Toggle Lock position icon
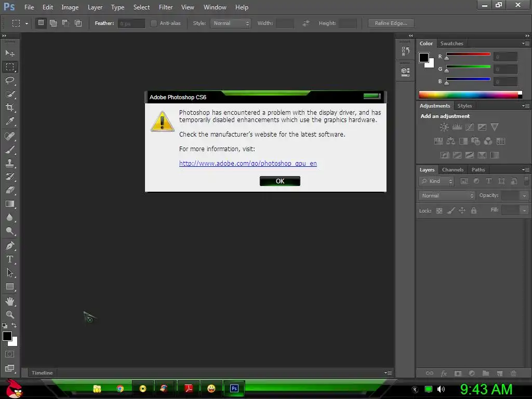Image resolution: width=532 pixels, height=399 pixels. (462, 211)
